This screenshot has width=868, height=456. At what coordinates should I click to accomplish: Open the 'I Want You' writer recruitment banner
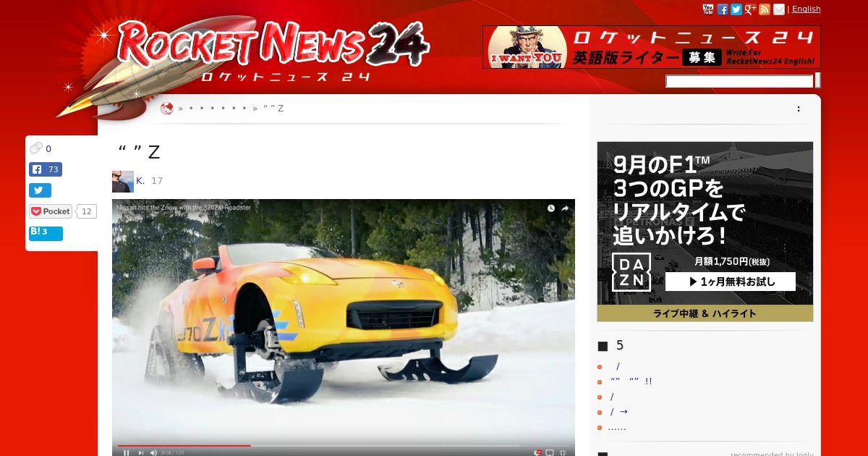652,47
